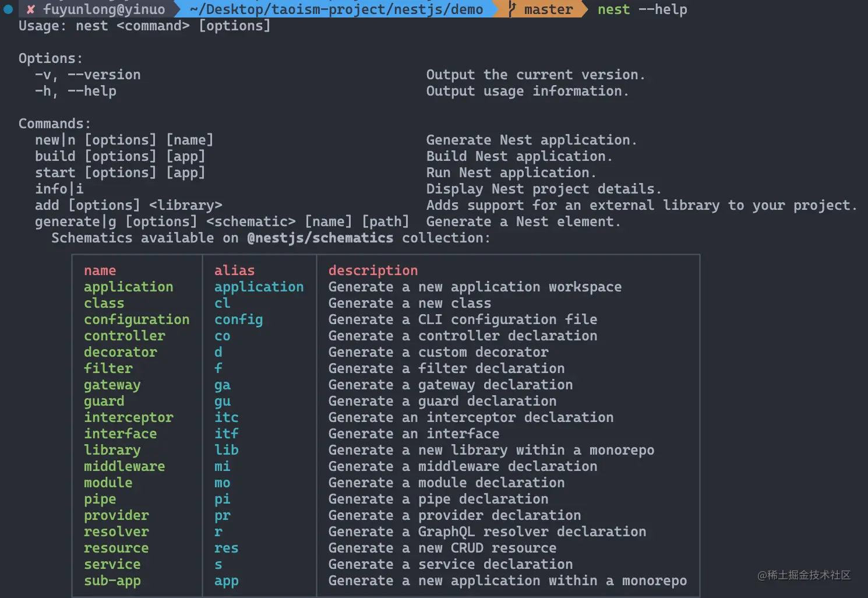Select the 'start [options] [app]' command
This screenshot has height=598, width=868.
pyautogui.click(x=120, y=173)
